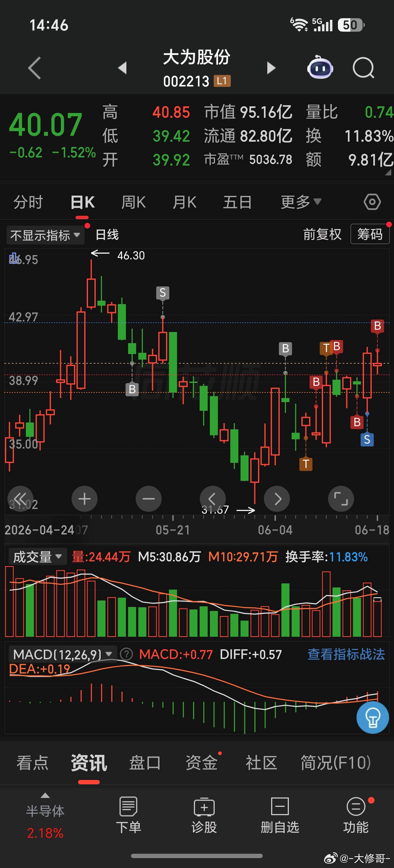Move chart right with round arrow button

point(277,499)
